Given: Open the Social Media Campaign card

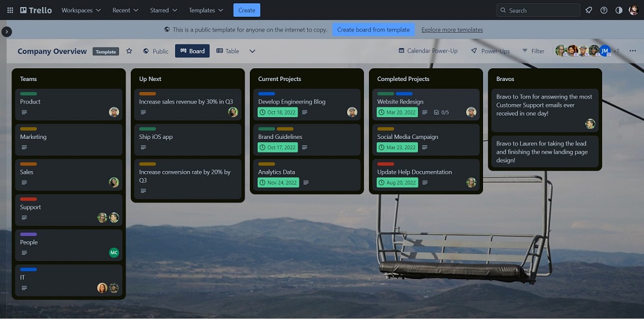Looking at the screenshot, I should [x=426, y=140].
